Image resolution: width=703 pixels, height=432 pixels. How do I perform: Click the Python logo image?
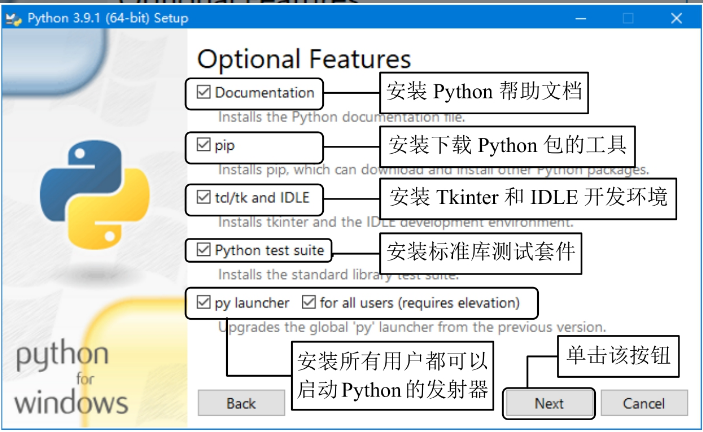tap(95, 195)
